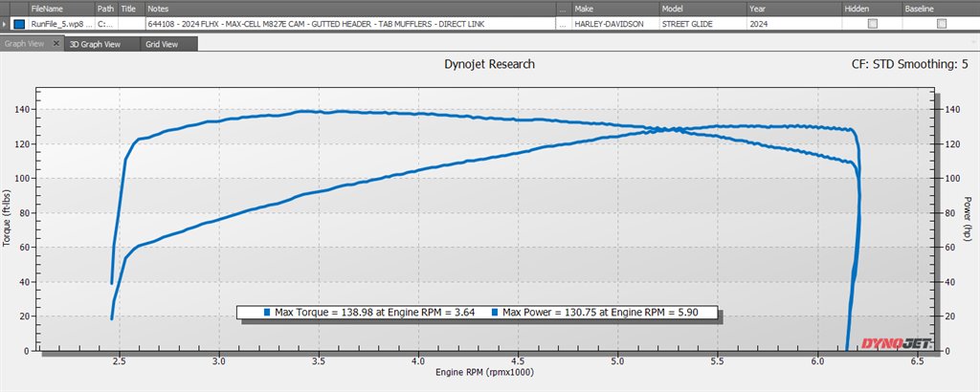Click the Max Power legend blue marker
Viewport: 980px width, 392px height.
point(494,313)
